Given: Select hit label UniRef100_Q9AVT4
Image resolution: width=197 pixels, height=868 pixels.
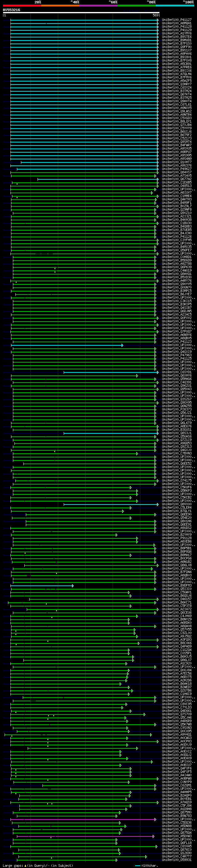Looking at the screenshot, I should 177,101.
